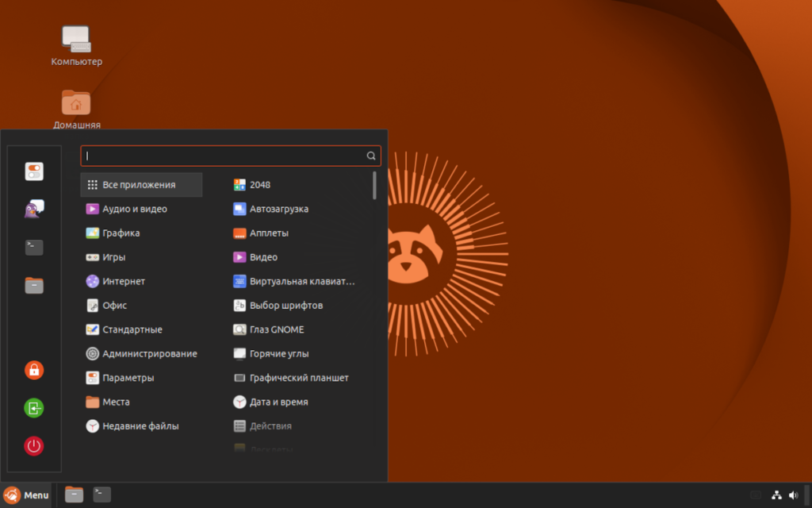
Task: Select the Параметры category
Action: tap(141, 377)
